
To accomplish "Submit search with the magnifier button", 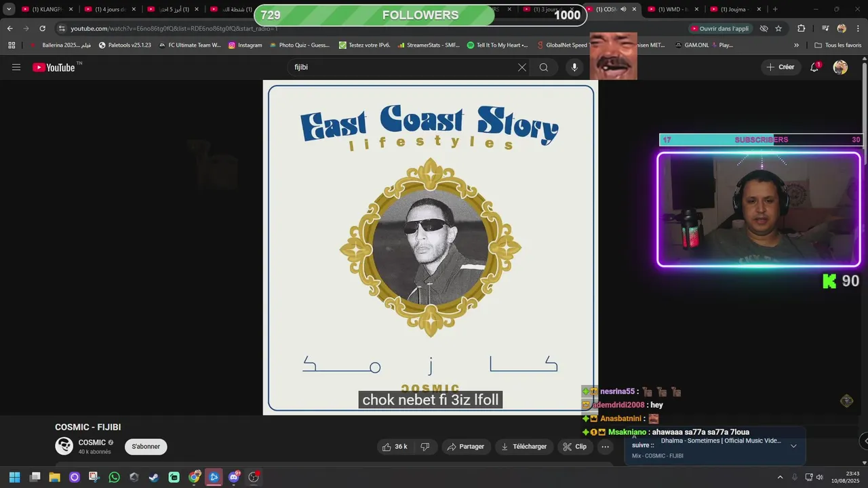I will (544, 67).
